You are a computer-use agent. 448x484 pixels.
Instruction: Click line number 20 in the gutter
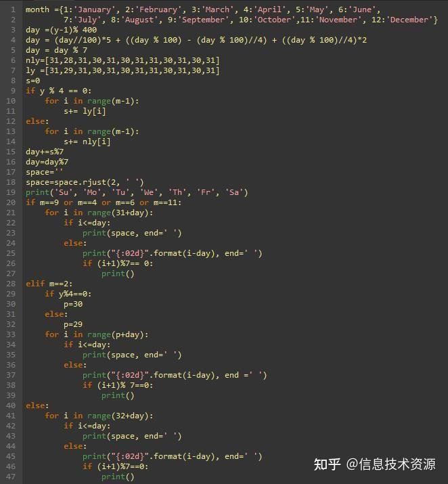coord(11,202)
